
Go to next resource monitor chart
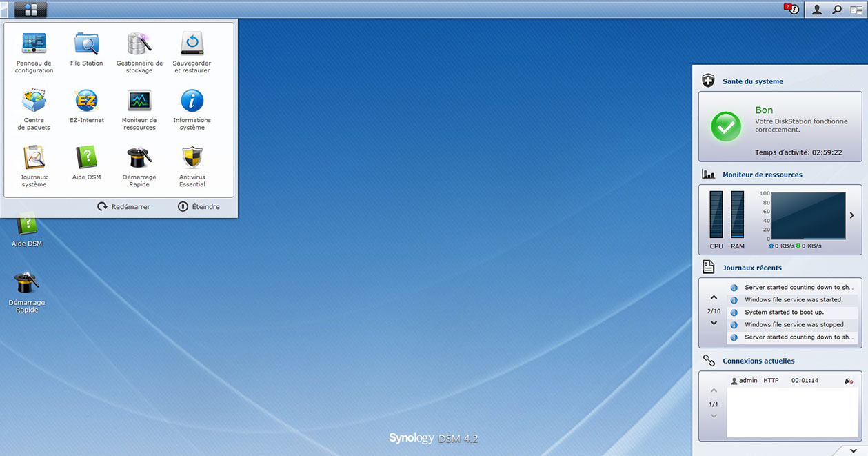851,215
